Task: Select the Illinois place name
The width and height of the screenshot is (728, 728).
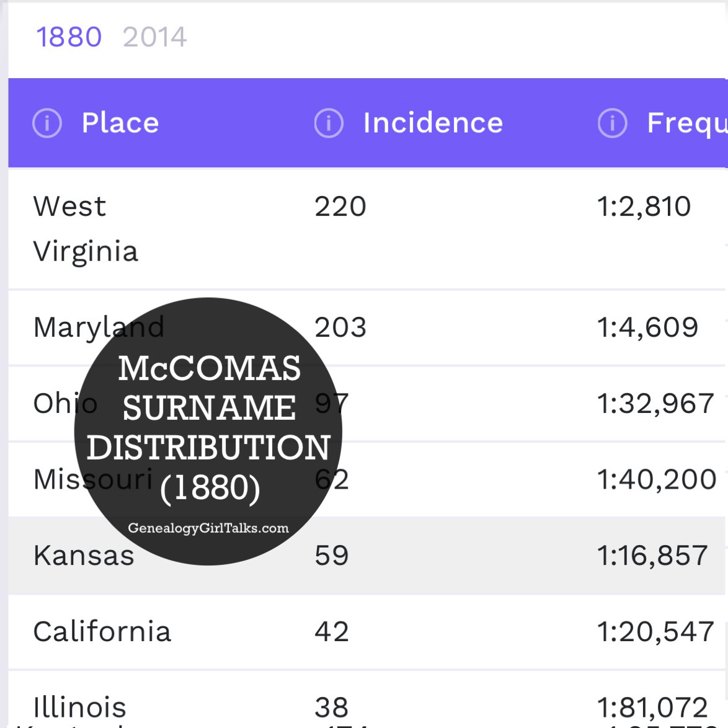Action: pyautogui.click(x=79, y=707)
